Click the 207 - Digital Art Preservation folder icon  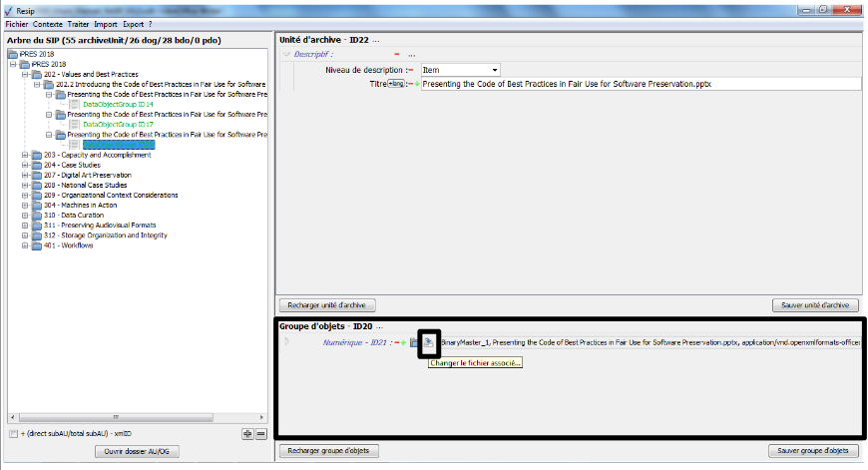pyautogui.click(x=36, y=175)
